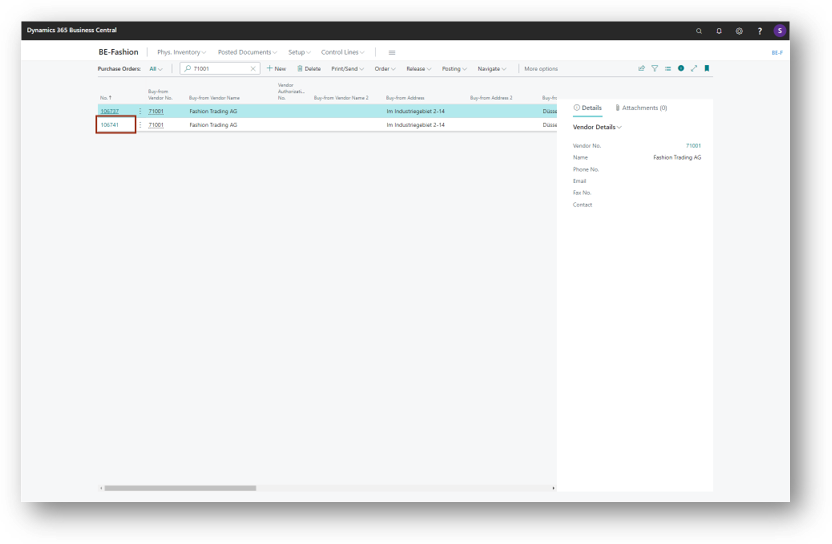The width and height of the screenshot is (832, 544).
Task: Open notifications bell icon
Action: 719,31
